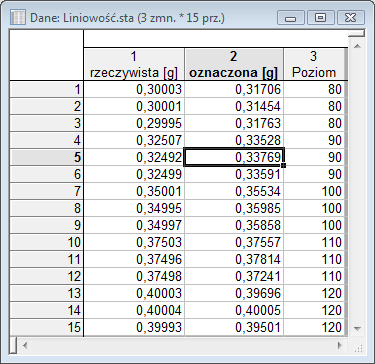Select row header 6
Image resolution: width=375 pixels, height=364 pixels.
(47, 175)
